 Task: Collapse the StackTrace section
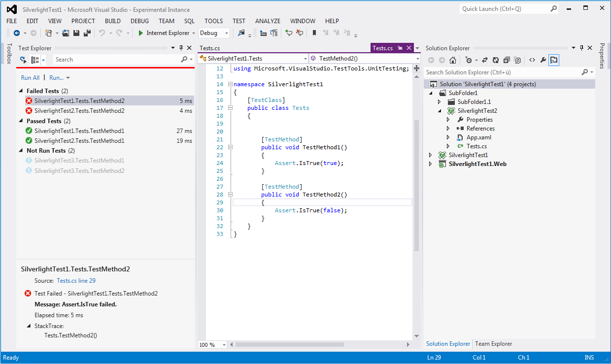[28, 326]
